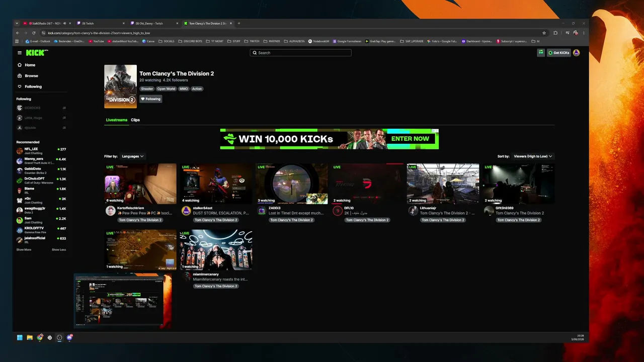Switch to the Clips tab
Screen dimensions: 644x362
(x=135, y=120)
